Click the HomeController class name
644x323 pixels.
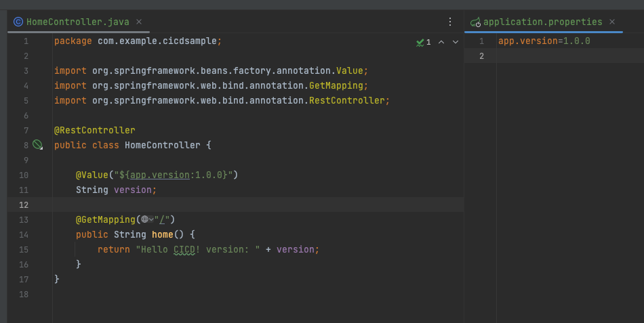click(163, 145)
